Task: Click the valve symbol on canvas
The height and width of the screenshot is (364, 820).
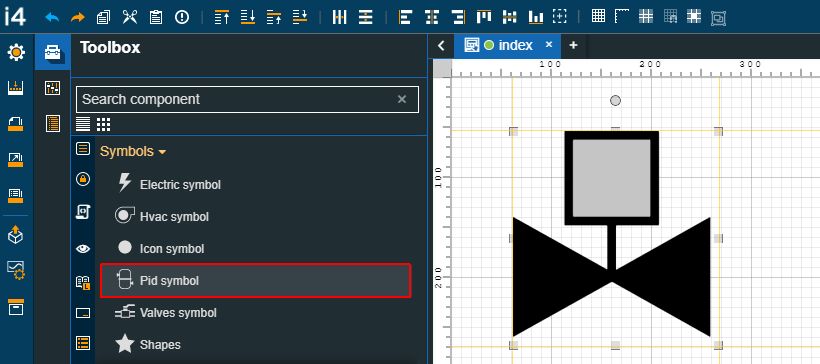Action: pos(611,234)
